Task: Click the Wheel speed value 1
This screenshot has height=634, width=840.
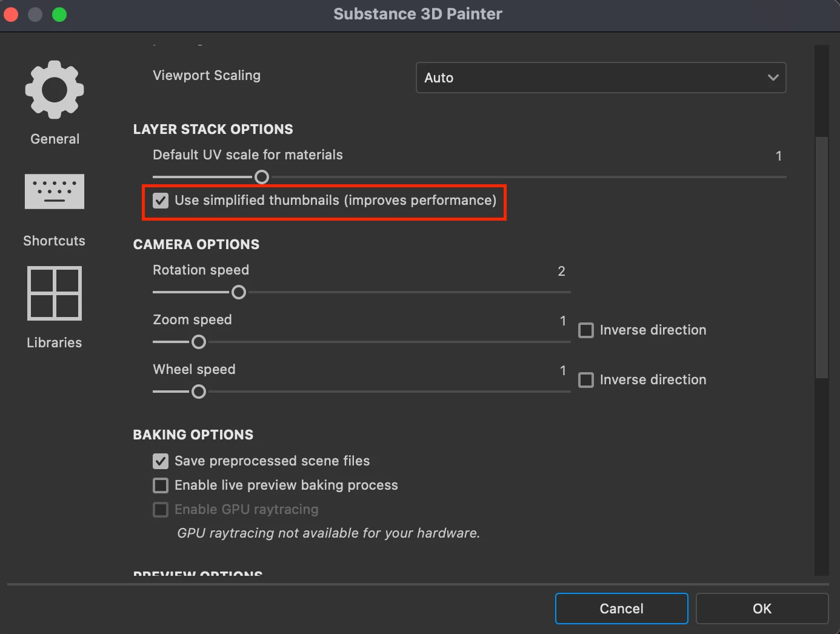Action: point(563,370)
